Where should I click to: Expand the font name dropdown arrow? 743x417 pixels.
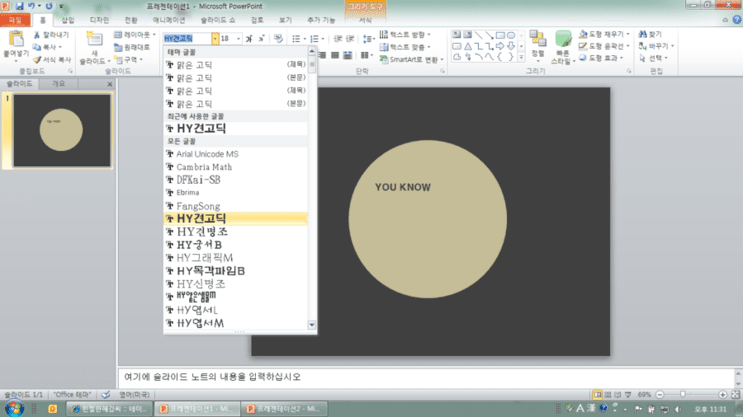point(215,38)
